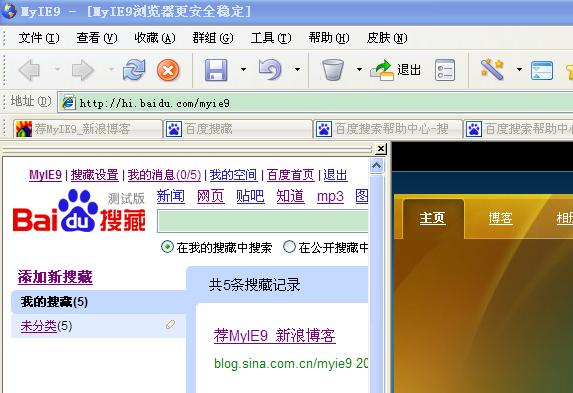The width and height of the screenshot is (573, 393).
Task: Close the side panel with X button
Action: pos(381,148)
